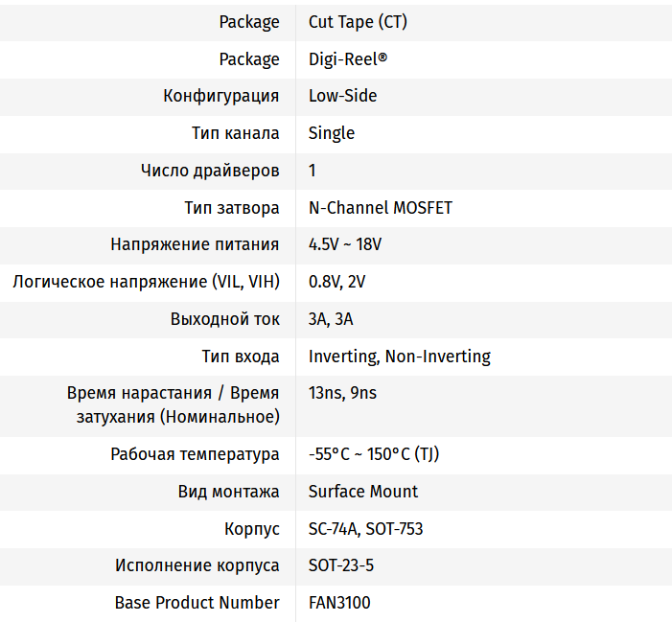Select the 'Inverting, Non-Inverting' input type value
Image resolution: width=672 pixels, height=622 pixels.
[x=400, y=357]
